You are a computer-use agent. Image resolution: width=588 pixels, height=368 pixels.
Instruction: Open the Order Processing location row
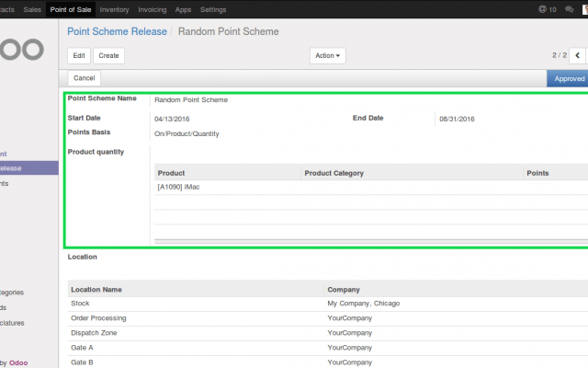tap(98, 318)
